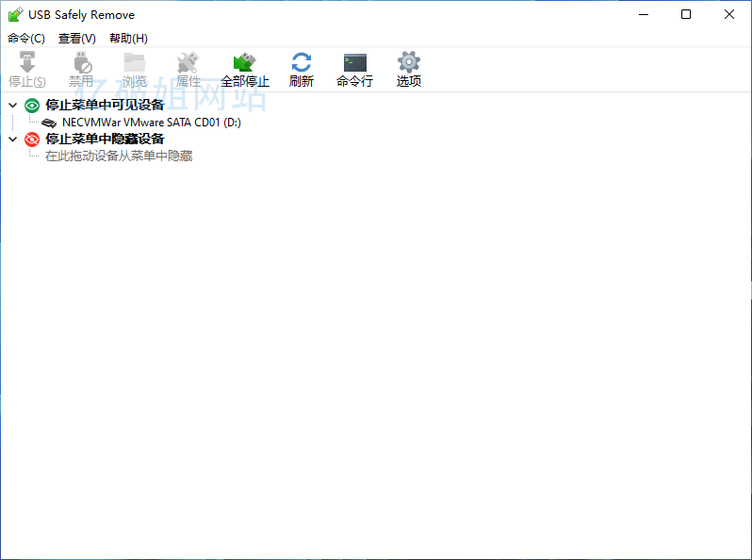Collapse the 停止菜单中可见设备 group
The height and width of the screenshot is (560, 752).
[x=13, y=105]
